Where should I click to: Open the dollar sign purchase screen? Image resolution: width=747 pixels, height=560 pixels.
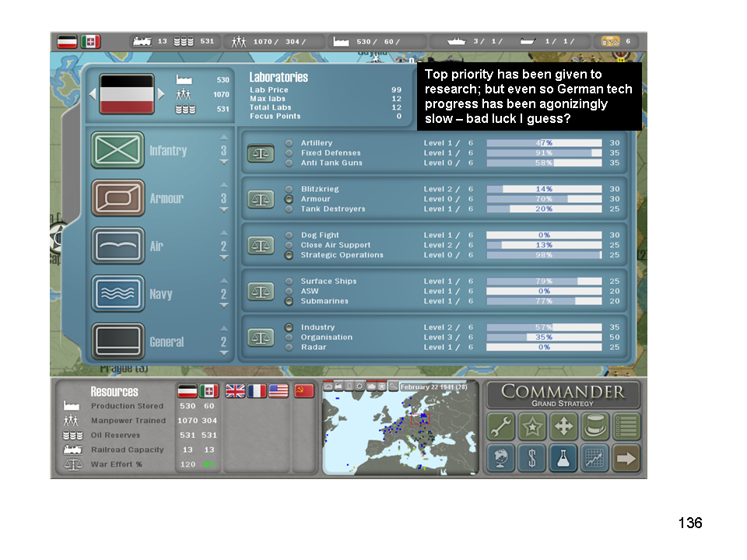531,458
